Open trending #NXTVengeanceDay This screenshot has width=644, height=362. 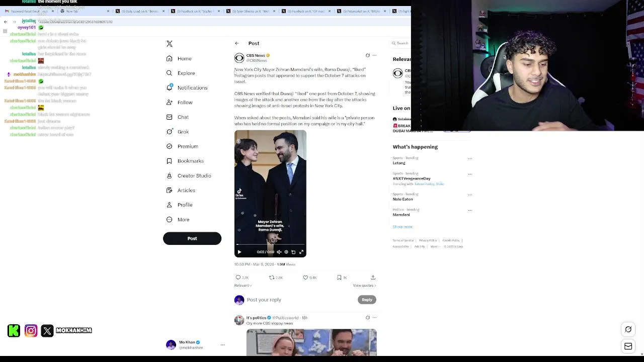(412, 178)
